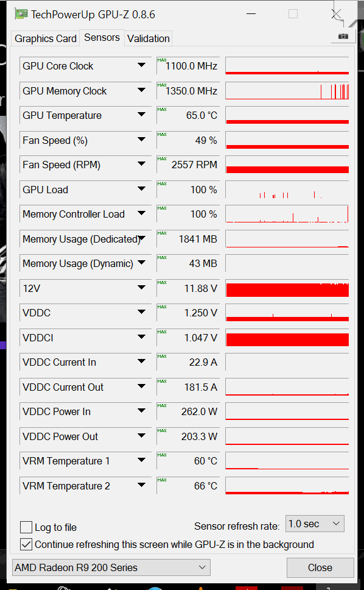Uncheck Continue refreshing in background option
The width and height of the screenshot is (364, 590).
point(26,544)
